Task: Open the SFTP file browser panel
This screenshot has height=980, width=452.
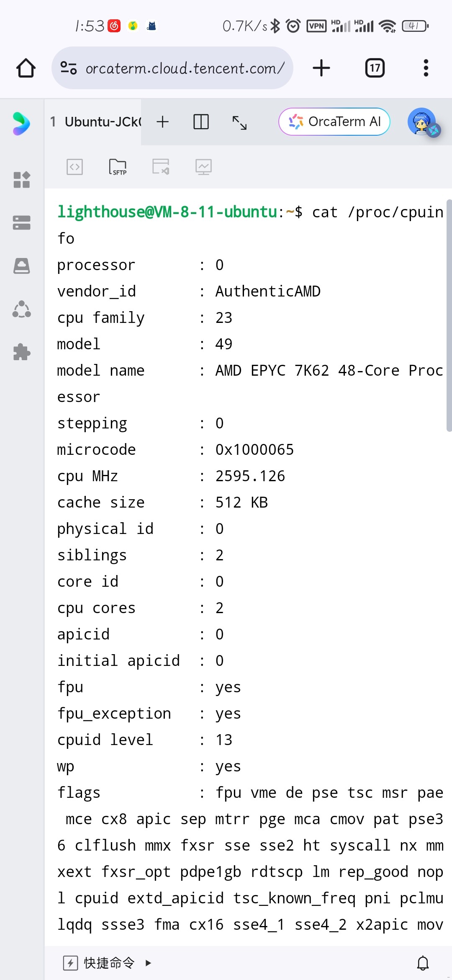Action: point(118,166)
